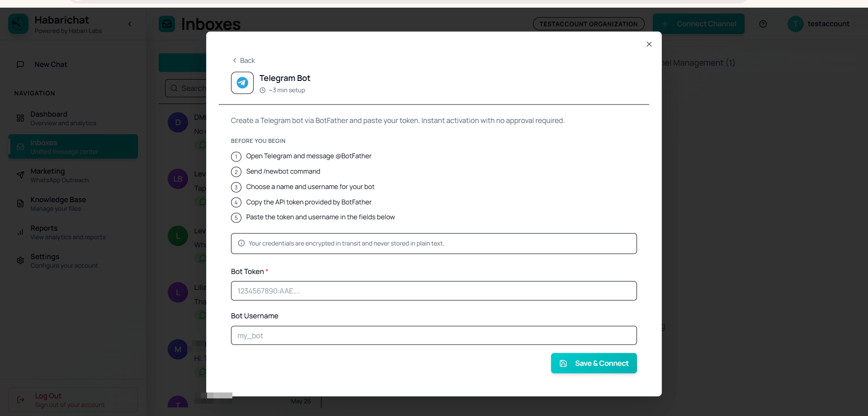Click Save & Connect button
This screenshot has width=868, height=416.
[594, 363]
